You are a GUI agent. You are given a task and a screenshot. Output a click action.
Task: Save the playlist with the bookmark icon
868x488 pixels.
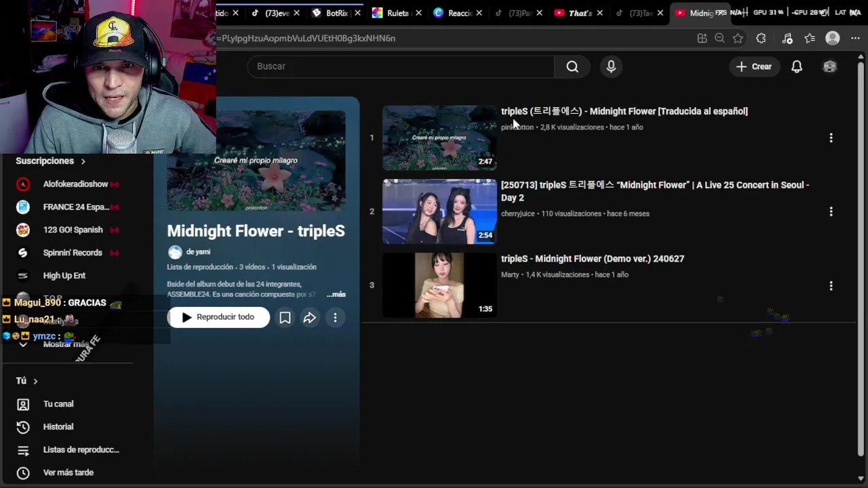pos(285,317)
